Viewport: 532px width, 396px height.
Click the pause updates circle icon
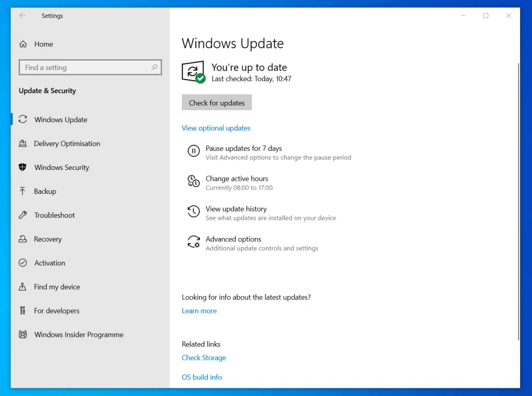[194, 151]
